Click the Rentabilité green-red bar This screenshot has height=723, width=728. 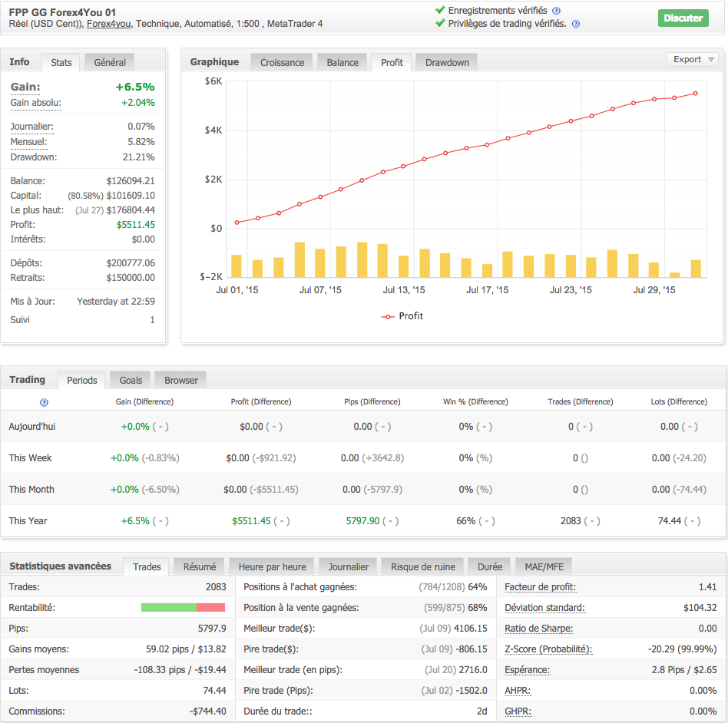coord(183,608)
